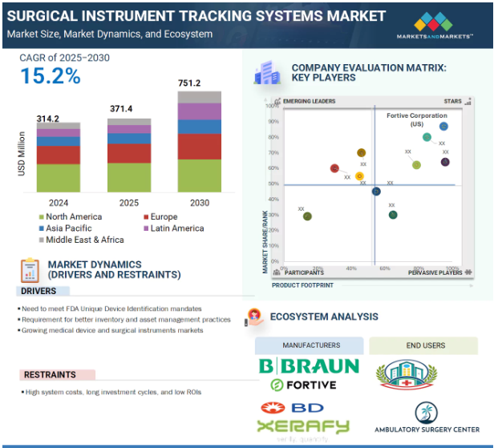This screenshot has height=448, width=494.
Task: Click the 371.4 value label
Action: pyautogui.click(x=121, y=109)
